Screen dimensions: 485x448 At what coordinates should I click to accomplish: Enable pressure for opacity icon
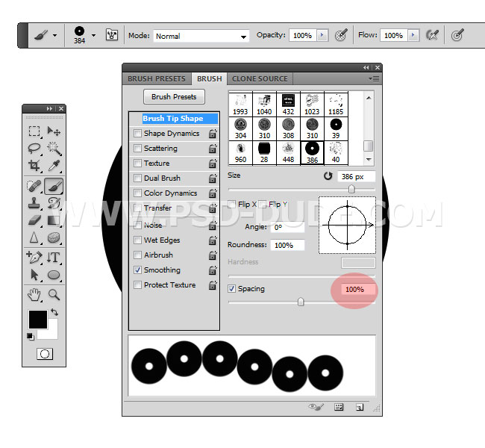pyautogui.click(x=341, y=35)
